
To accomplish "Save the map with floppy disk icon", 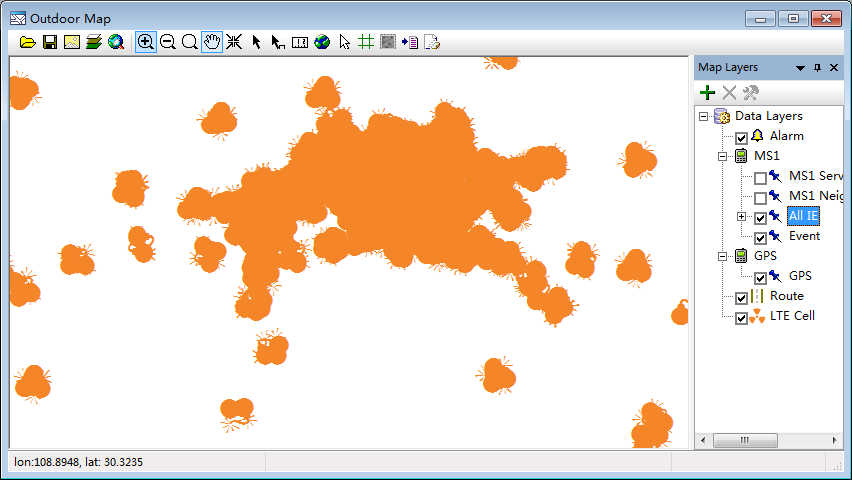I will 50,42.
